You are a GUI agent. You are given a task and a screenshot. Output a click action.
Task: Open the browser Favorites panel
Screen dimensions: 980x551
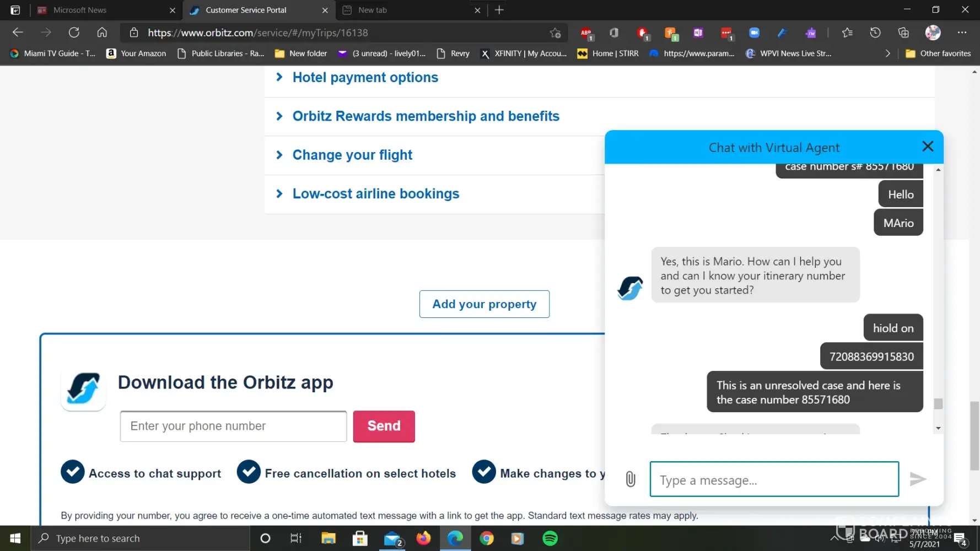[847, 33]
